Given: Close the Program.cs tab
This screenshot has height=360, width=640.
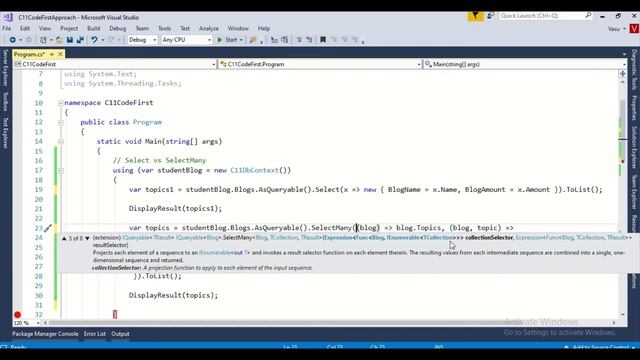Looking at the screenshot, I should (x=60, y=54).
